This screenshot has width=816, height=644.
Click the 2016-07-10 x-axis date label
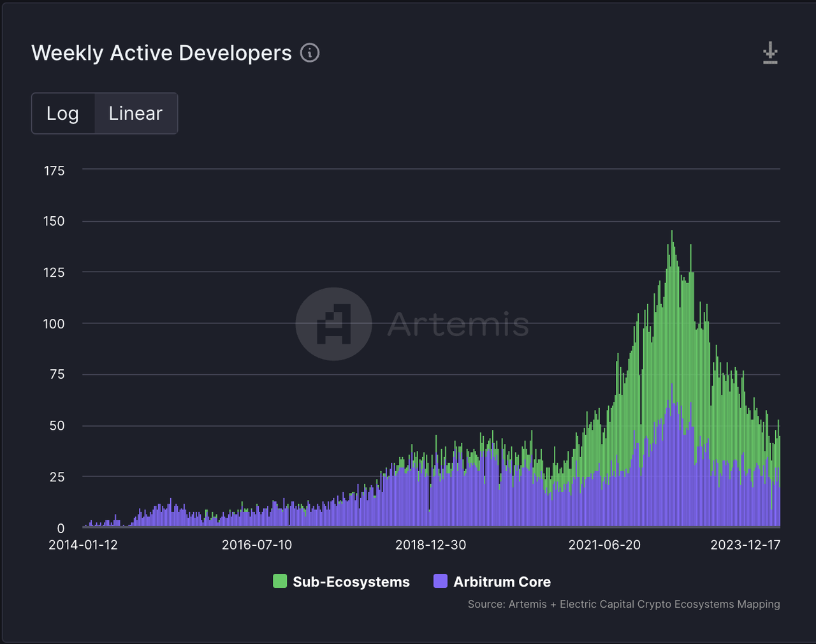coord(256,545)
